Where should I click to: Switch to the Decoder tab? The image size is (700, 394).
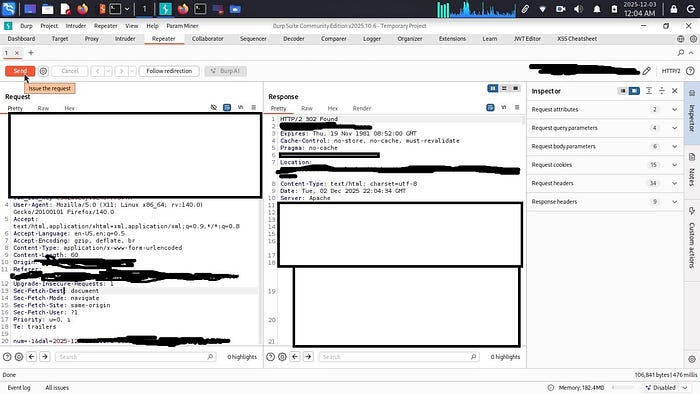[294, 39]
